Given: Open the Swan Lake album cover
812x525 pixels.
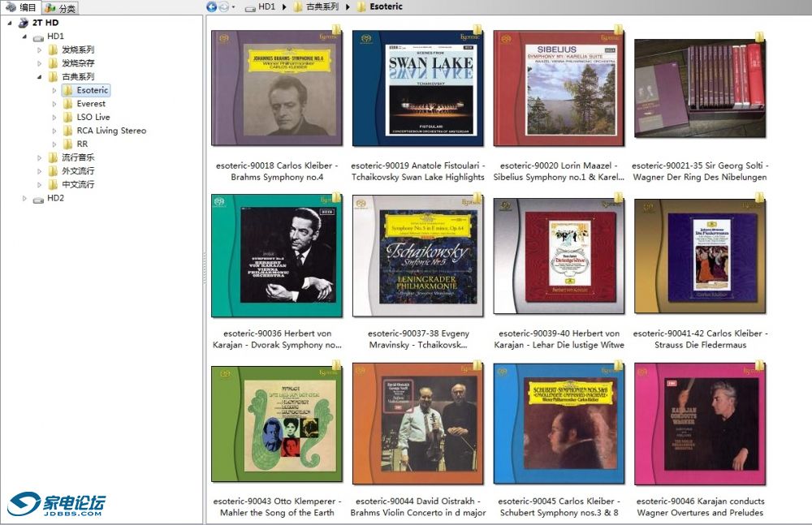Looking at the screenshot, I should [417, 88].
